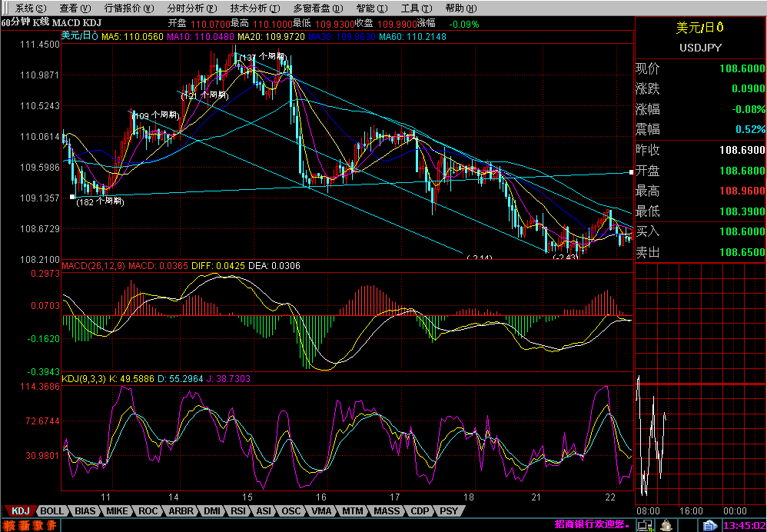This screenshot has width=767, height=532.
Task: Open the 行情报价(W) menu
Action: click(x=123, y=8)
